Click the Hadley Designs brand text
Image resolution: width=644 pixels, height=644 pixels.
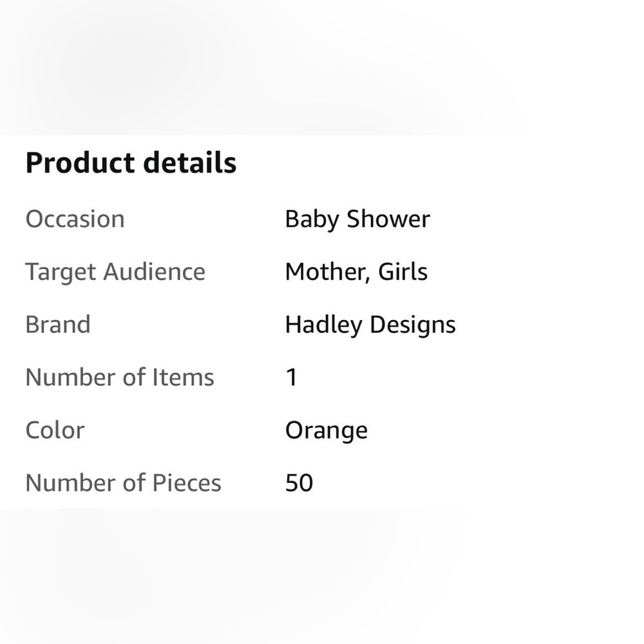[x=370, y=326]
